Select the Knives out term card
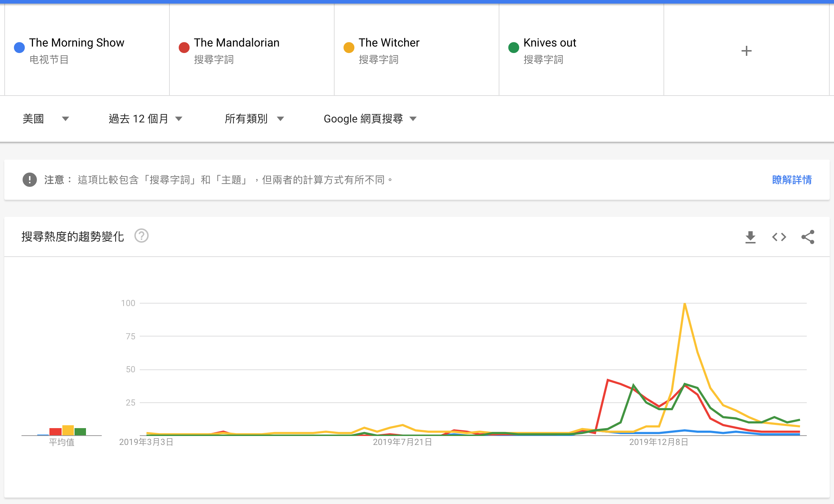The width and height of the screenshot is (834, 504). click(581, 50)
